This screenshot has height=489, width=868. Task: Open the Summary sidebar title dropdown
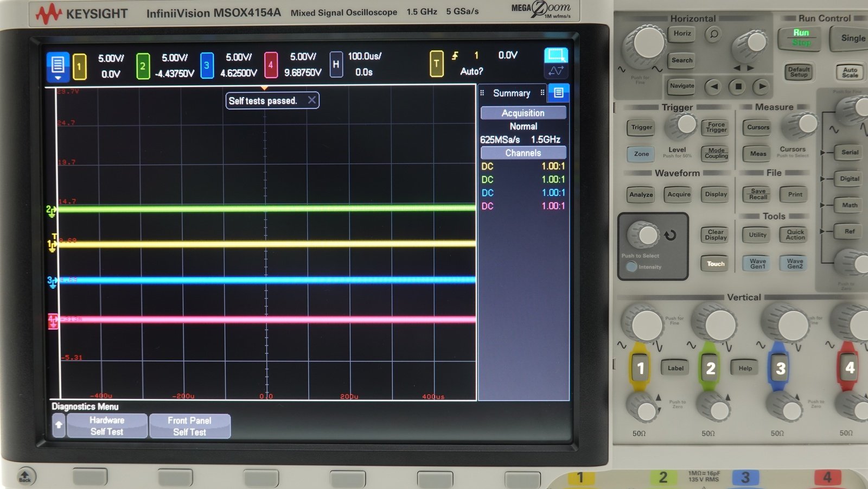pos(511,93)
